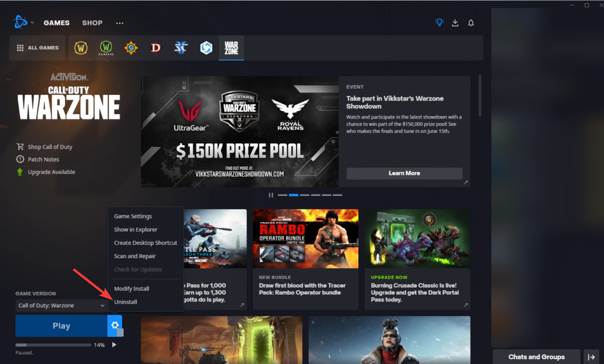Choose Show in Explorer menu entry
604x364 pixels.
click(x=136, y=229)
